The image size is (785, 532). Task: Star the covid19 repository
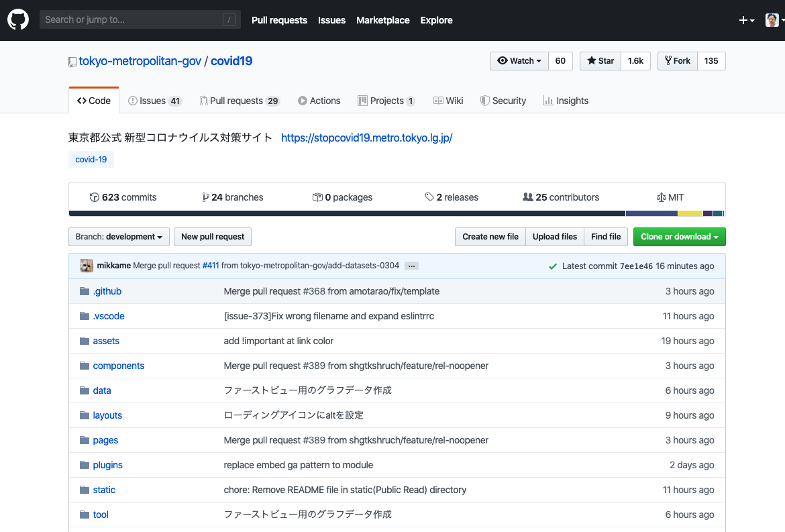click(x=600, y=61)
